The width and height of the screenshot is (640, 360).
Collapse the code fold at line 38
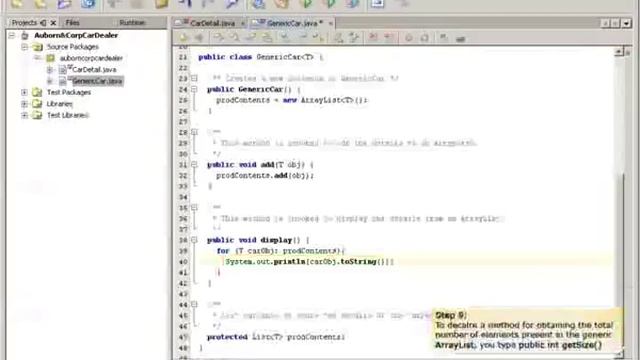click(x=194, y=240)
